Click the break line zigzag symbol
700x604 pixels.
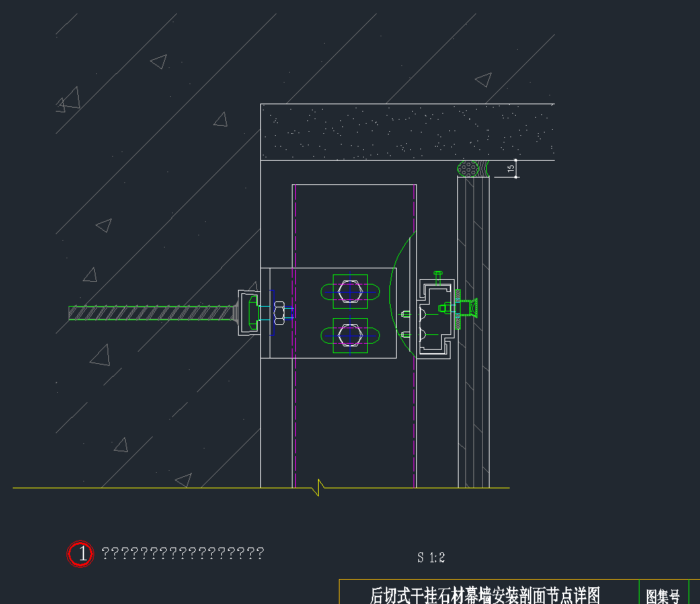click(320, 487)
